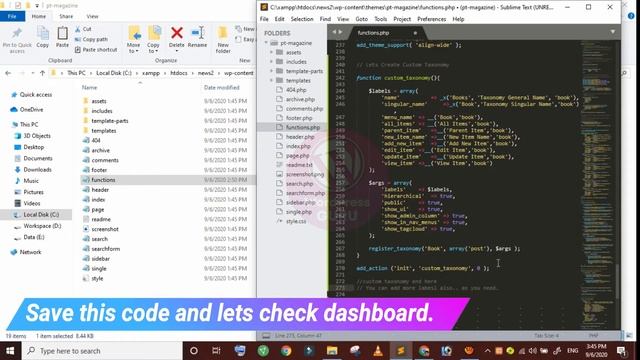Open header.php in Sublime sidebar
This screenshot has height=360, width=640.
click(x=300, y=137)
